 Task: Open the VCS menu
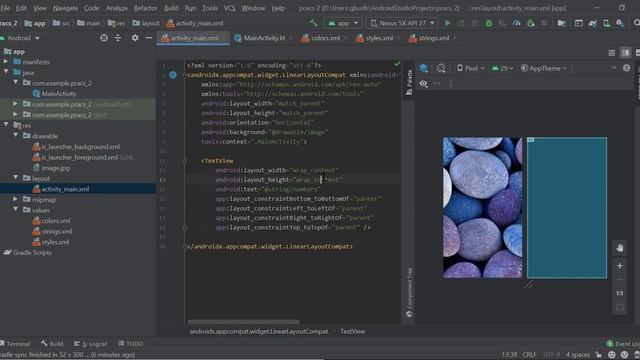tap(229, 8)
